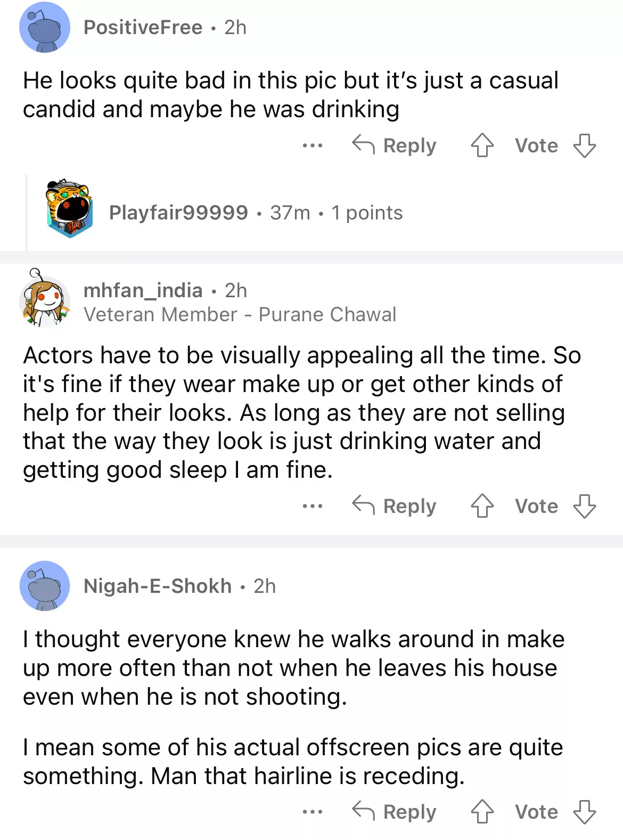Open more options on Nigah-E-Shokh's comment
Screen dimensions: 623x840
tap(312, 812)
